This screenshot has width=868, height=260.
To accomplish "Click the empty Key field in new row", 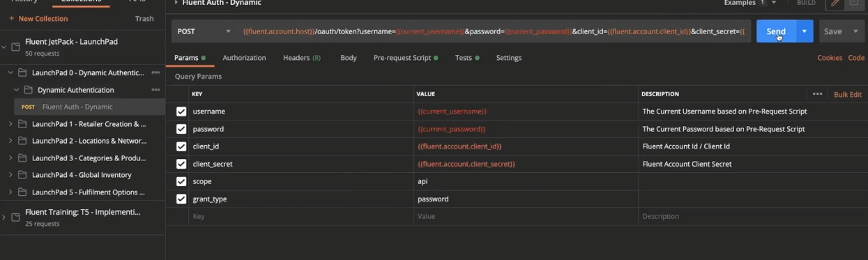I will (300, 216).
